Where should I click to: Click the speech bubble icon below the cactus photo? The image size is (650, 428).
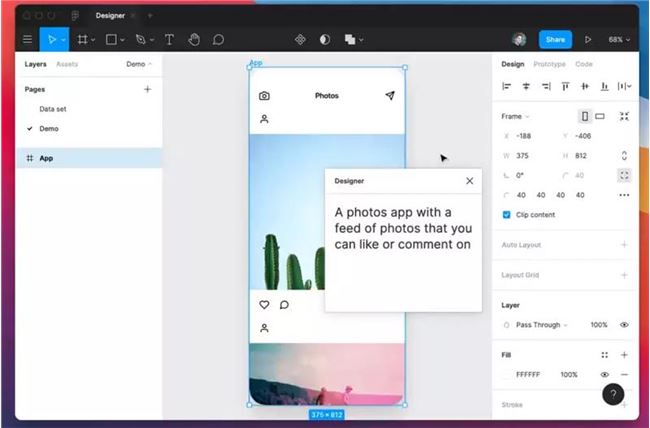point(284,305)
